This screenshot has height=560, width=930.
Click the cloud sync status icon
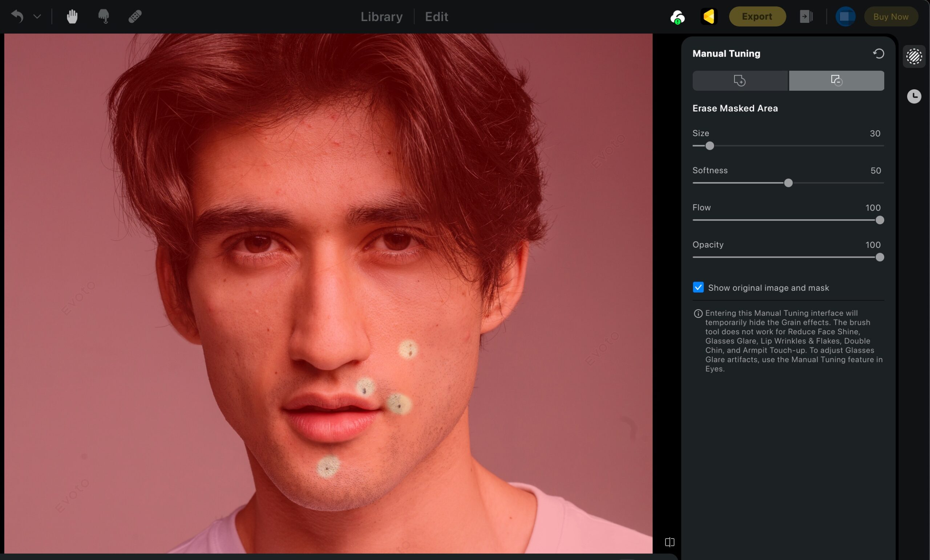click(x=677, y=17)
